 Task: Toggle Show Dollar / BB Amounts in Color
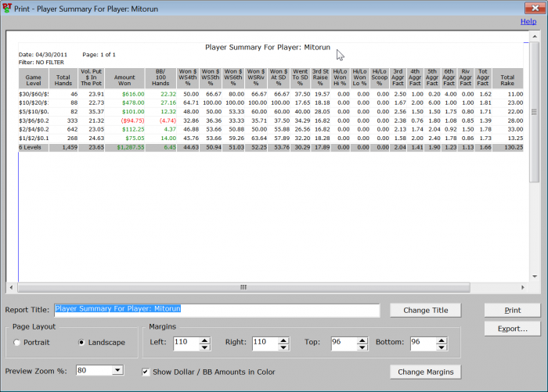pos(146,371)
